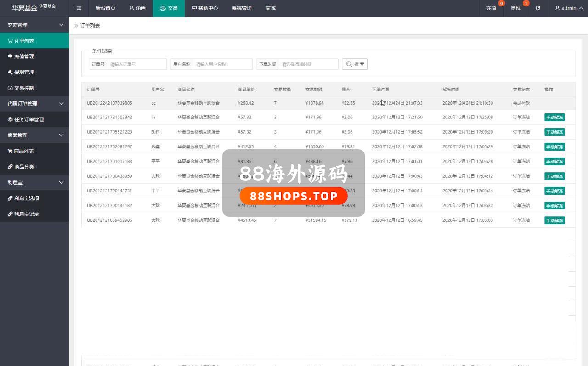This screenshot has width=588, height=366.
Task: Switch to the 后台首页 top tab
Action: [105, 8]
